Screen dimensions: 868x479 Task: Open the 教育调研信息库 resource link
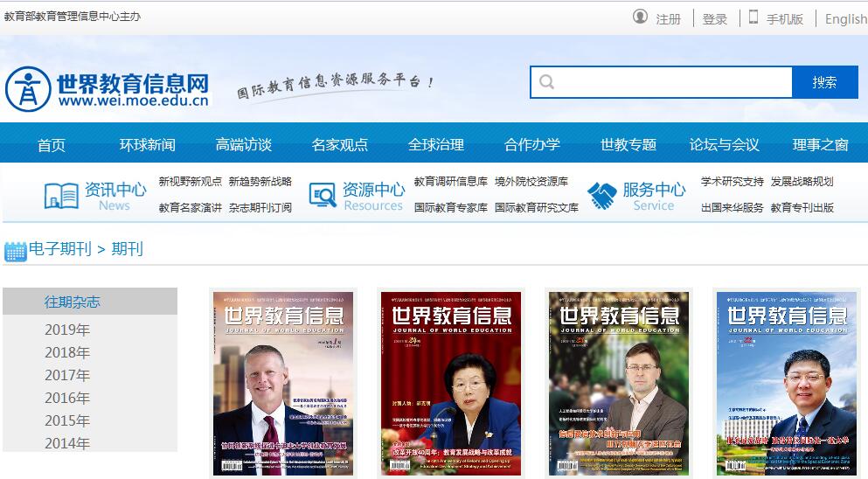point(450,182)
